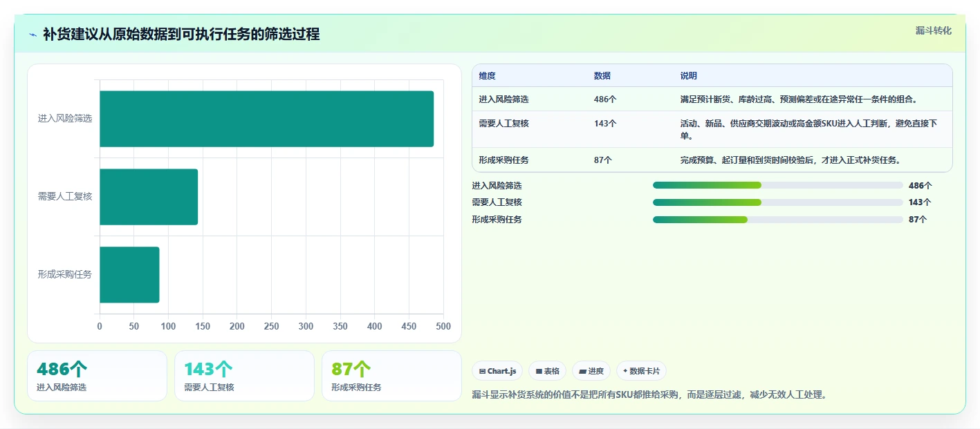980x429 pixels.
Task: Click the progress bar for 形成采购任务
Action: (777, 220)
